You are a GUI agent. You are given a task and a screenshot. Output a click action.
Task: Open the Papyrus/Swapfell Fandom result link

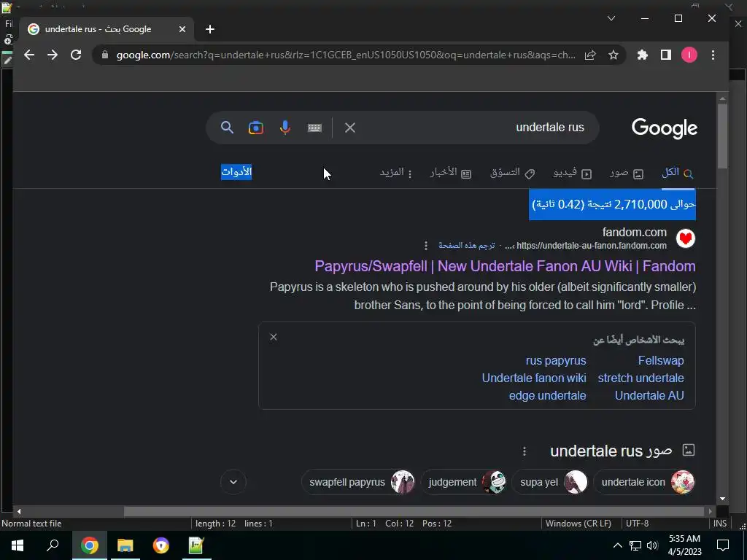click(505, 266)
